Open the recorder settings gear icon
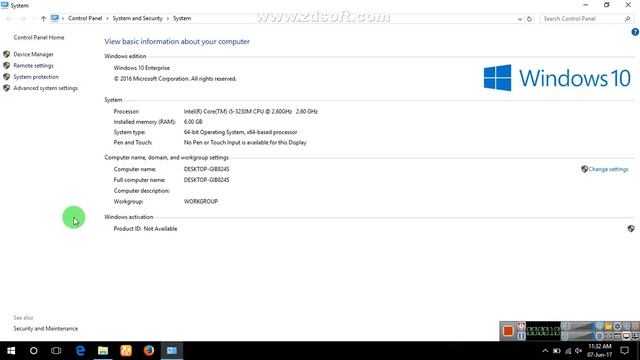The width and height of the screenshot is (640, 360). [618, 326]
